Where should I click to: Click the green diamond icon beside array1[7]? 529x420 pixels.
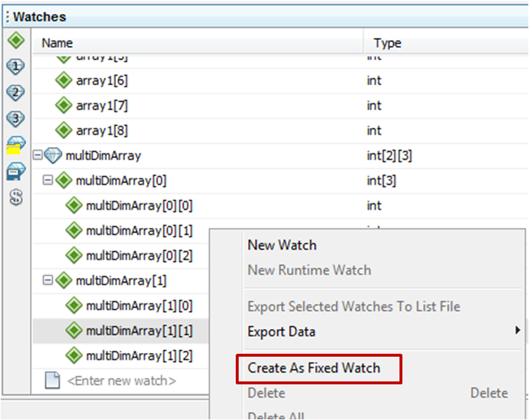[64, 106]
